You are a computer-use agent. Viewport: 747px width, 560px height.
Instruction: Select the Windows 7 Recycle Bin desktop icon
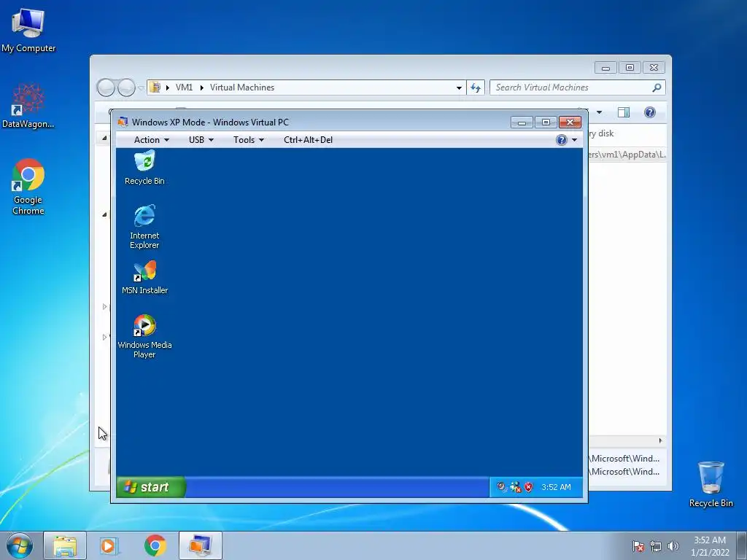coord(711,484)
